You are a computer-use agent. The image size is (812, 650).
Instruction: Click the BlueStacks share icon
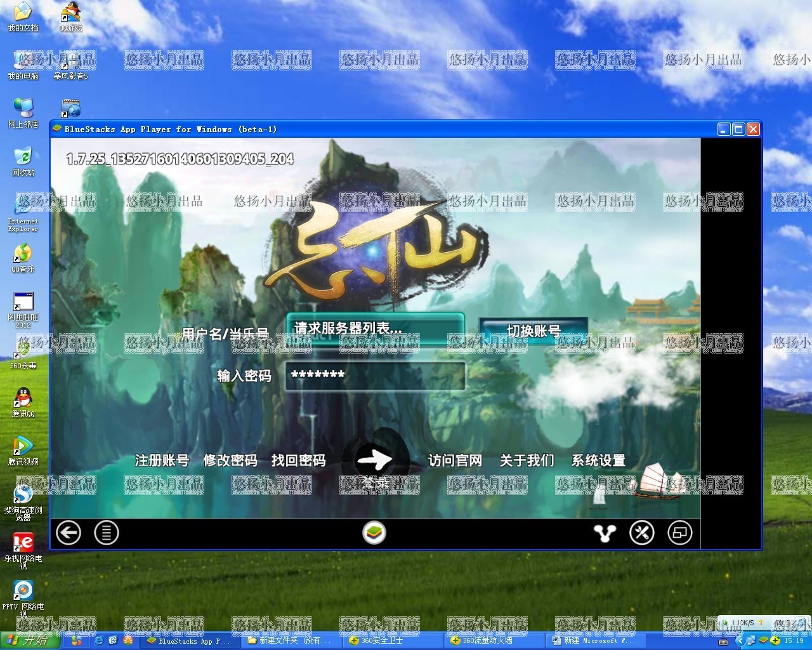(x=605, y=533)
